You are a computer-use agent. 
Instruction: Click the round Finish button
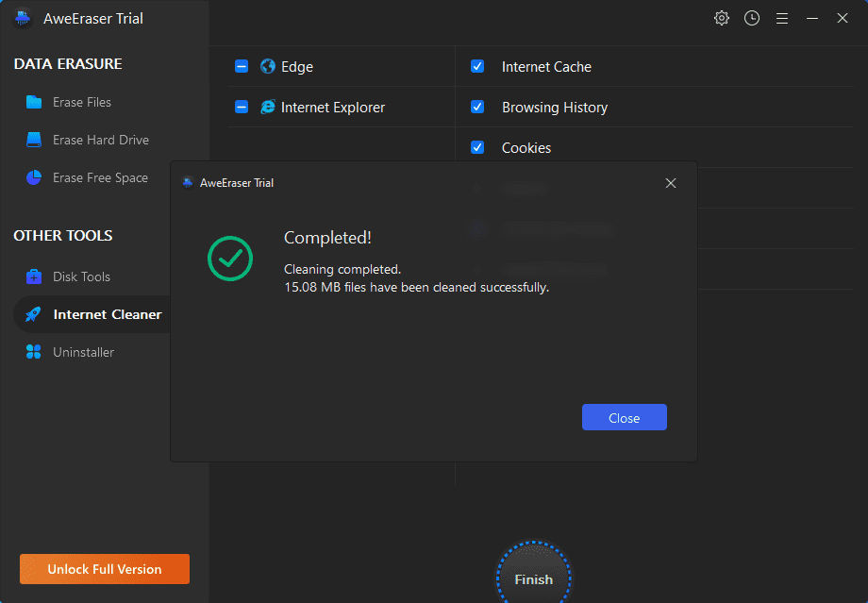coord(534,578)
